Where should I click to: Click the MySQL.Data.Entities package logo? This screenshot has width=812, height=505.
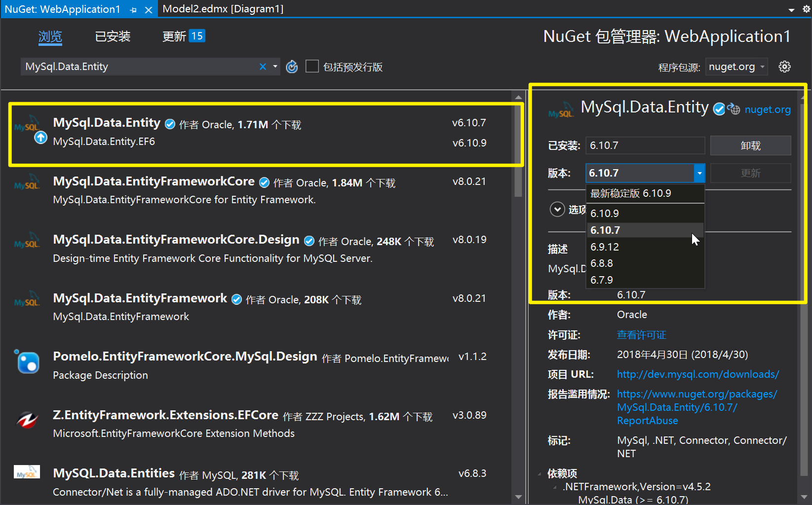point(27,472)
